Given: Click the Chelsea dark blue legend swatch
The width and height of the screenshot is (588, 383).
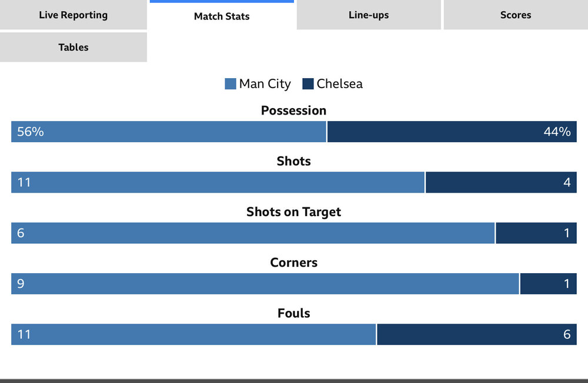Looking at the screenshot, I should (x=308, y=83).
